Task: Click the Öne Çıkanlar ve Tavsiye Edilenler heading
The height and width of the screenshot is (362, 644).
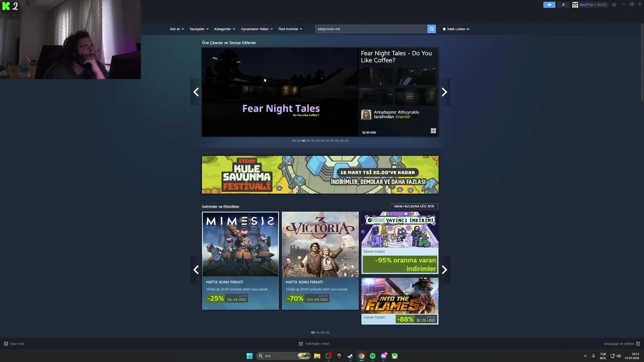Action: [229, 43]
